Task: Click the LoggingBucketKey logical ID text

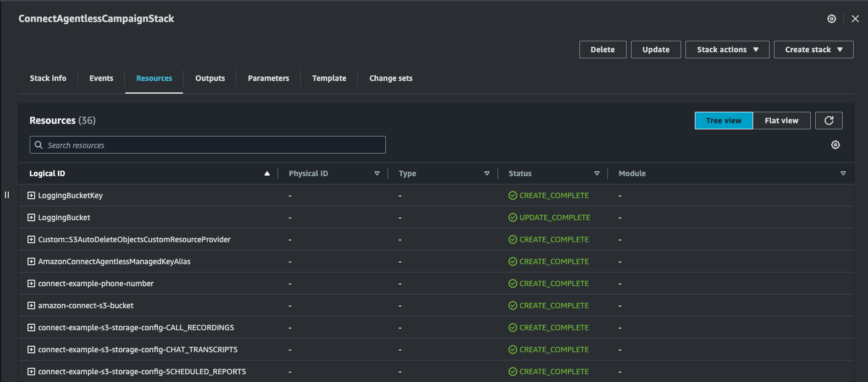Action: [x=70, y=195]
